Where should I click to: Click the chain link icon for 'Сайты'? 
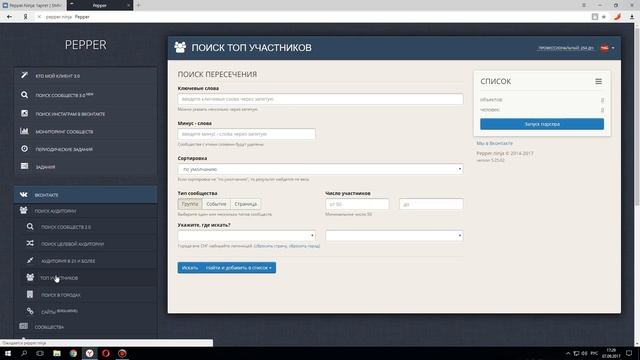30,311
